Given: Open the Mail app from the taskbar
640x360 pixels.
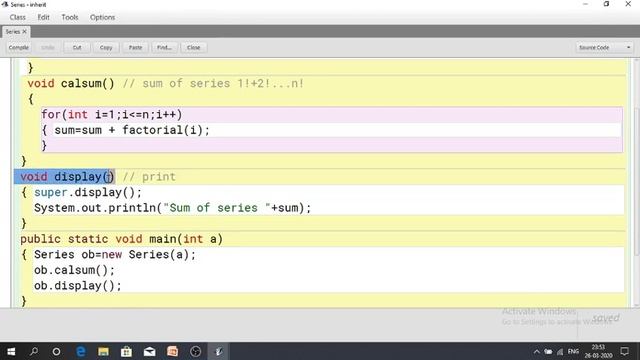Looking at the screenshot, I should click(x=149, y=351).
